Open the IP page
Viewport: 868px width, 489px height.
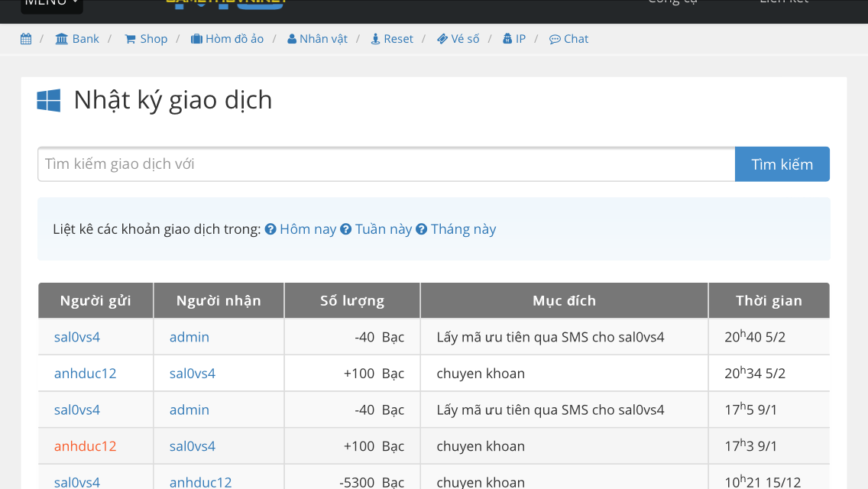point(514,39)
